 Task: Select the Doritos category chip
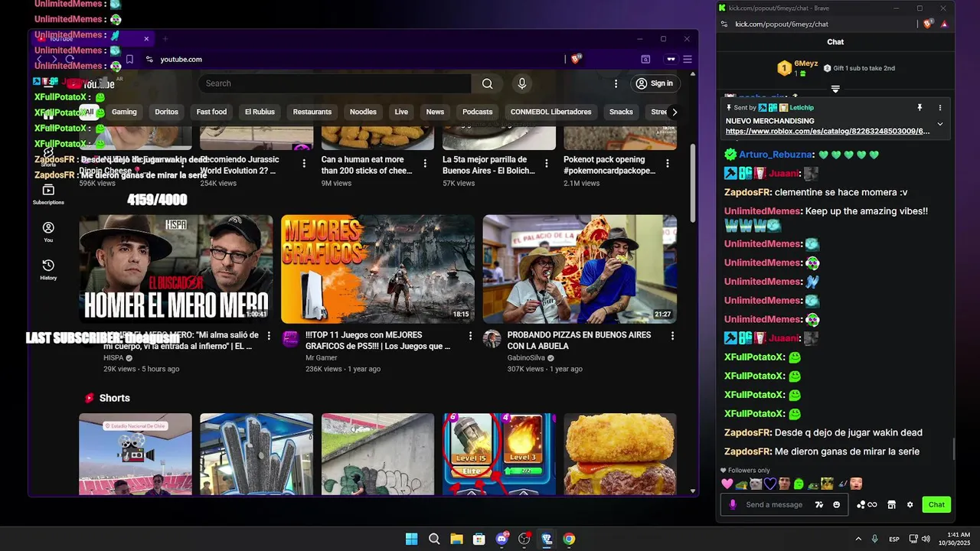point(166,112)
